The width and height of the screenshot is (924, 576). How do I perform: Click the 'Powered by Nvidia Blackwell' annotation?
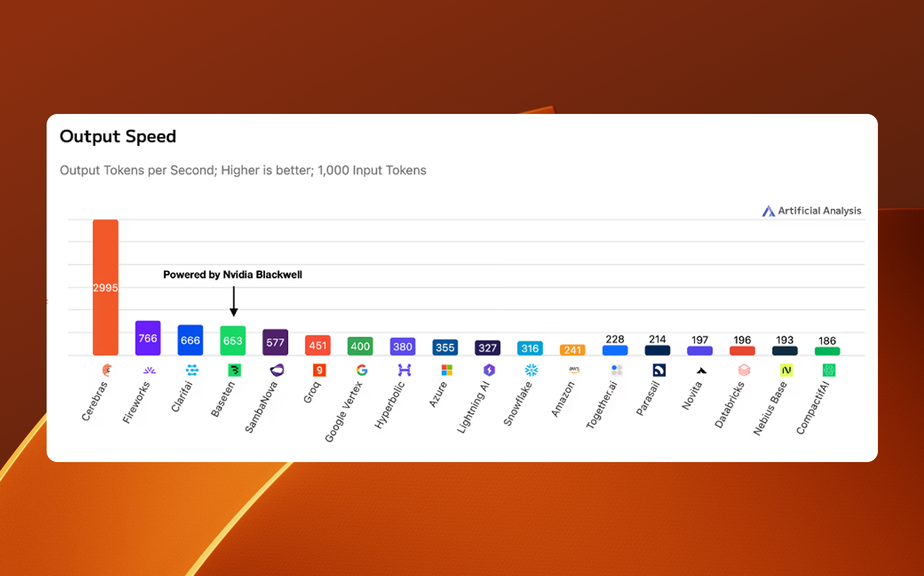pyautogui.click(x=233, y=275)
